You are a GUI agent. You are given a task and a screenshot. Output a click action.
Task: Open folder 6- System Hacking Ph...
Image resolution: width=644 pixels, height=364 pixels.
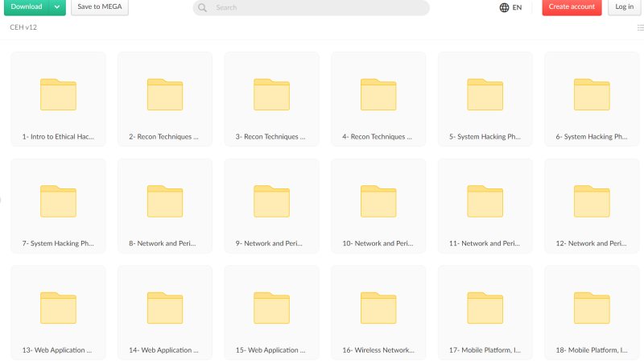(592, 98)
